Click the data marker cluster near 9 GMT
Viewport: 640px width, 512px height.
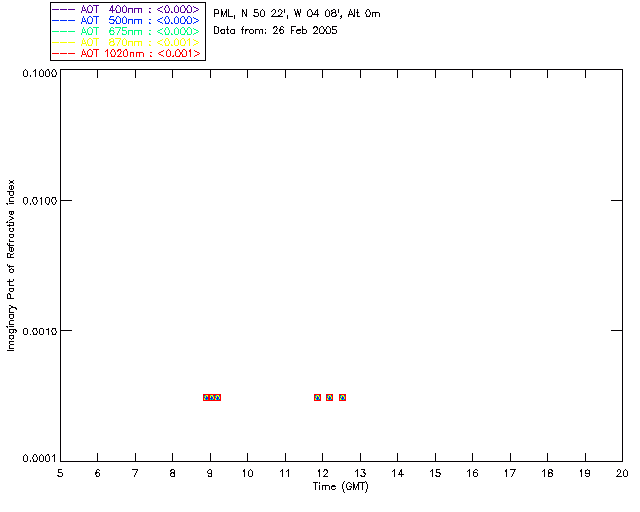coord(212,397)
